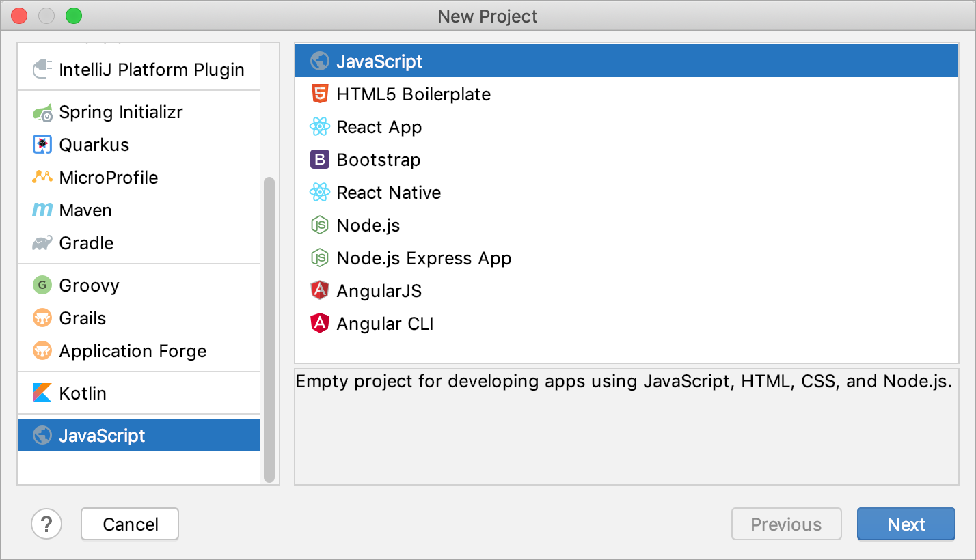976x560 pixels.
Task: Pick Groovy from the project types
Action: (139, 285)
